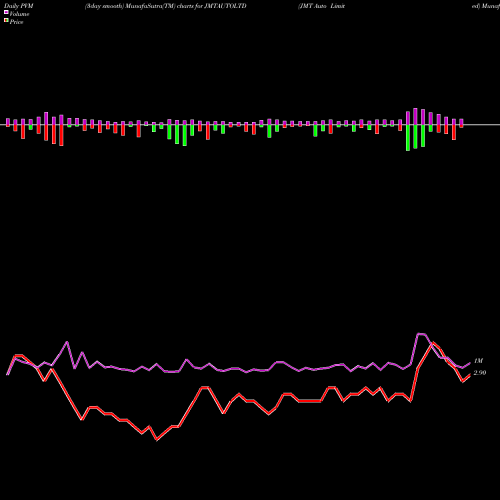Click the 'JMT Auto Limit' header text
Viewport: 500px width, 500px height.
point(322,6)
